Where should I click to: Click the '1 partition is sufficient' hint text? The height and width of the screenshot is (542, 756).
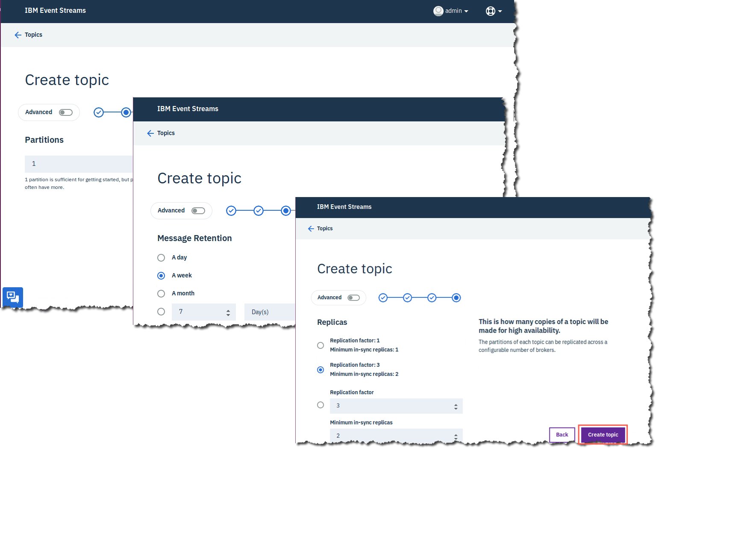[x=79, y=184]
